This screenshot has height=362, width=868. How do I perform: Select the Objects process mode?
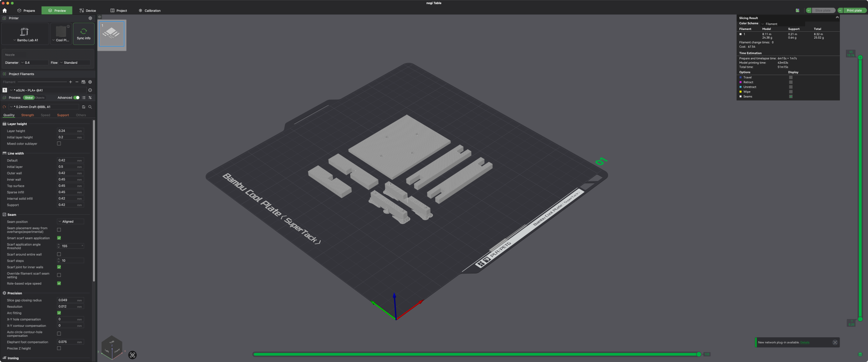coord(40,98)
